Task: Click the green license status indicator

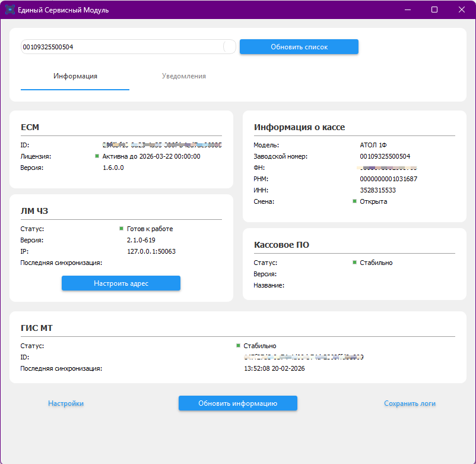Action: (x=97, y=156)
